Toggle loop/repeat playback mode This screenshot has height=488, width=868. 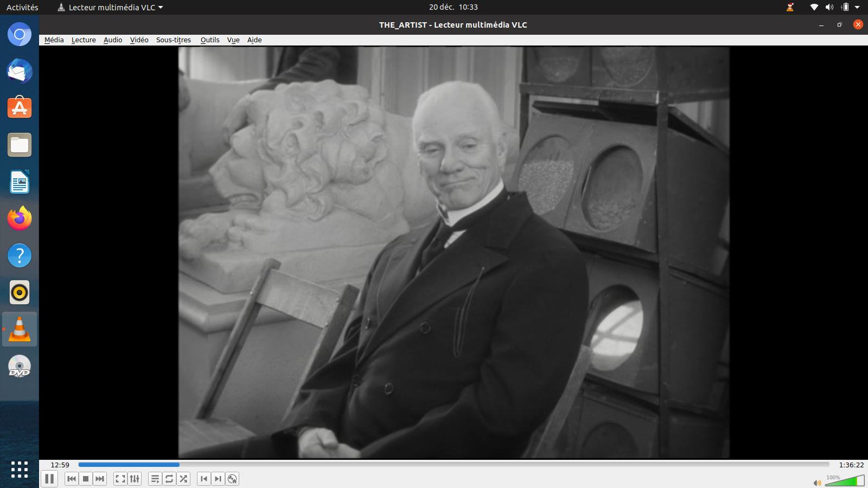pyautogui.click(x=169, y=479)
